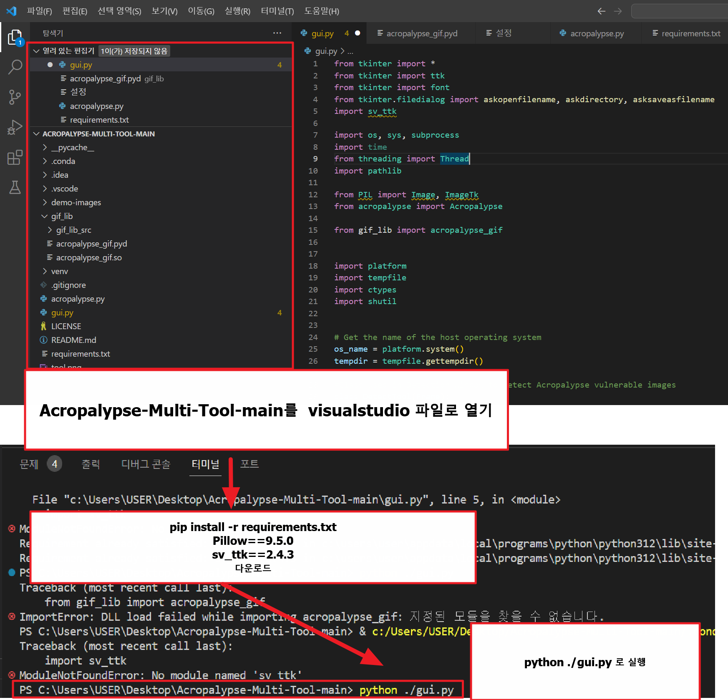Click the 10(가) 저장되지 않음 badge
Viewport: 728px width, 700px height.
(134, 51)
